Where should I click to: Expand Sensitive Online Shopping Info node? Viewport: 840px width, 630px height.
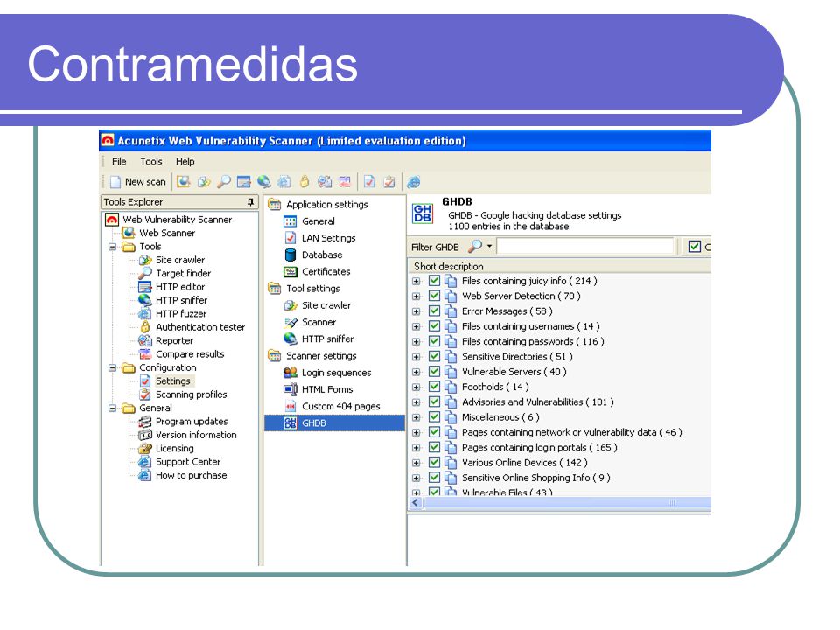pyautogui.click(x=416, y=478)
